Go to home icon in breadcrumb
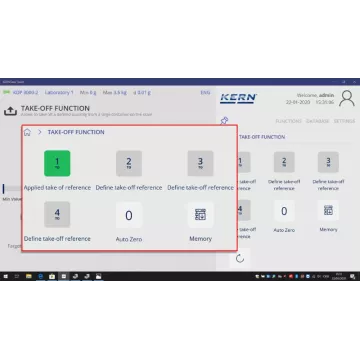Screen dimensions: 360x360 (27, 132)
